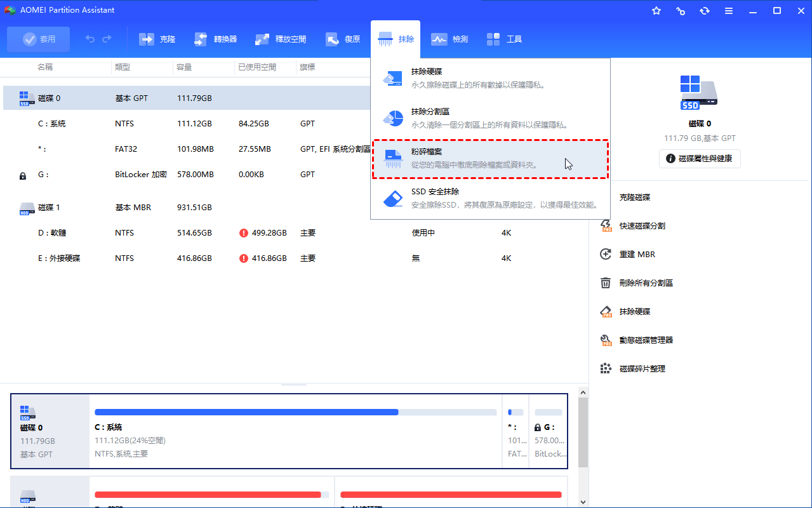This screenshot has width=812, height=508.
Task: Select the *: FAT32 partition row
Action: 187,149
